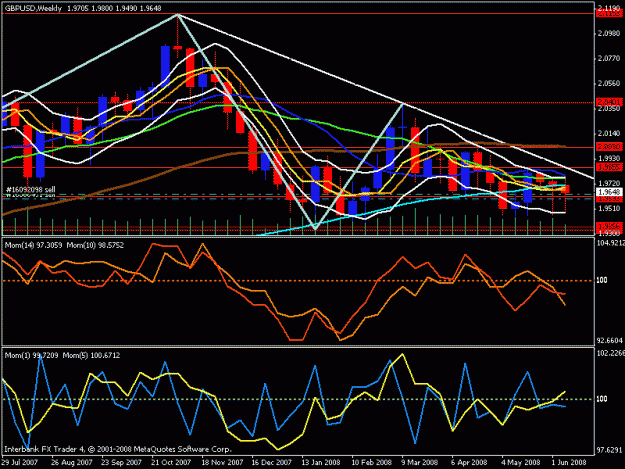
Task: Select the 18 Nov 2007 date marker
Action: [x=222, y=463]
